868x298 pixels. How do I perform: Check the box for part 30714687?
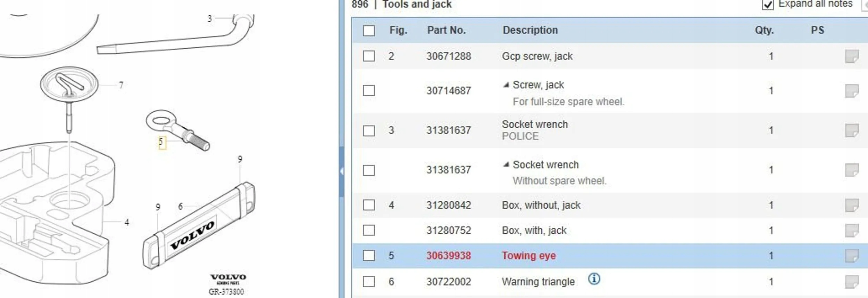[369, 91]
